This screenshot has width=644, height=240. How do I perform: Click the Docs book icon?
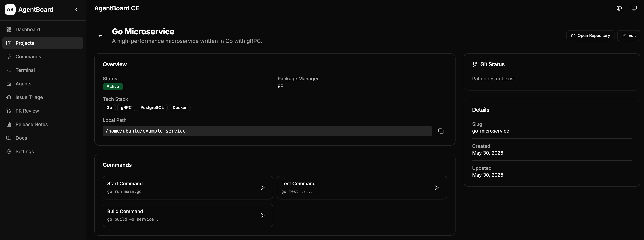point(9,138)
